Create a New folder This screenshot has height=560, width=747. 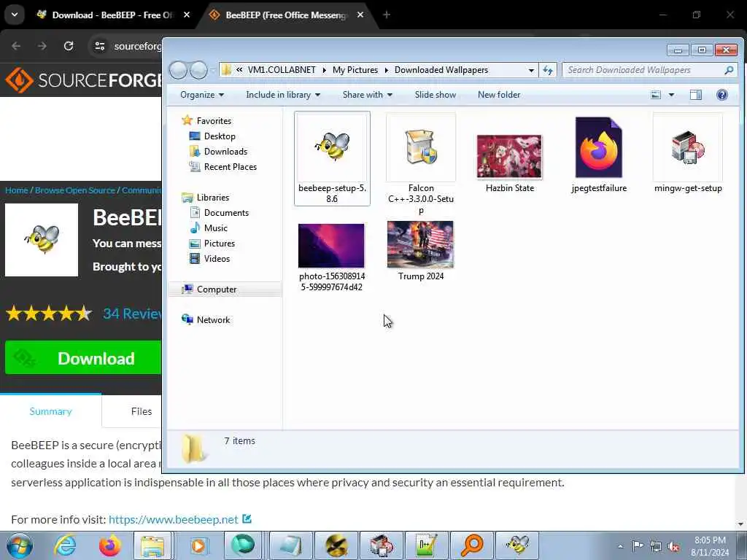[x=499, y=95]
